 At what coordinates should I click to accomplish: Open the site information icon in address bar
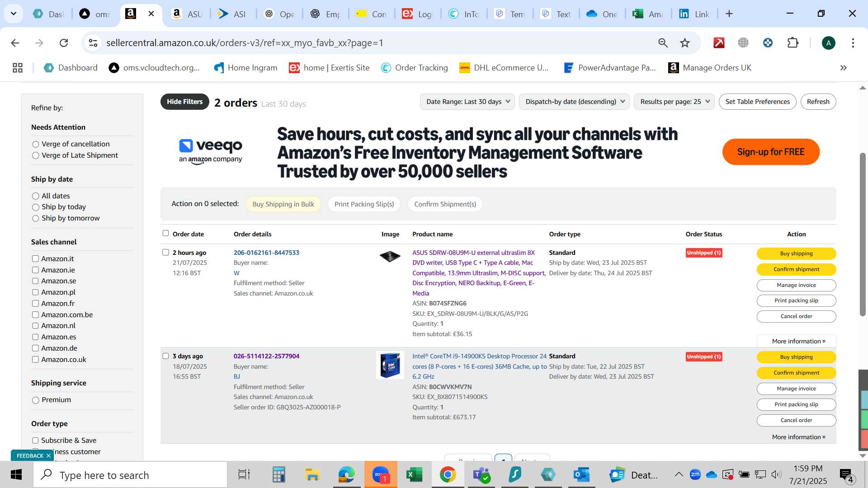(x=93, y=43)
